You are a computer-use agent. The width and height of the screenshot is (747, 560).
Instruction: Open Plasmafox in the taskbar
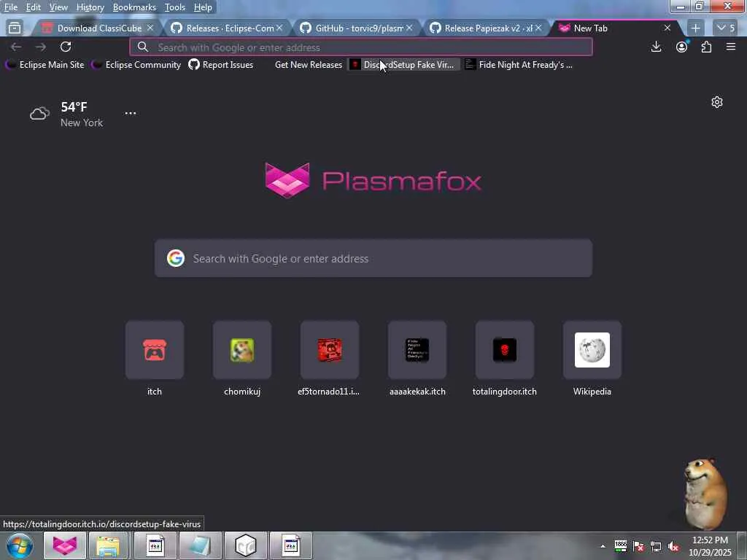(x=65, y=545)
